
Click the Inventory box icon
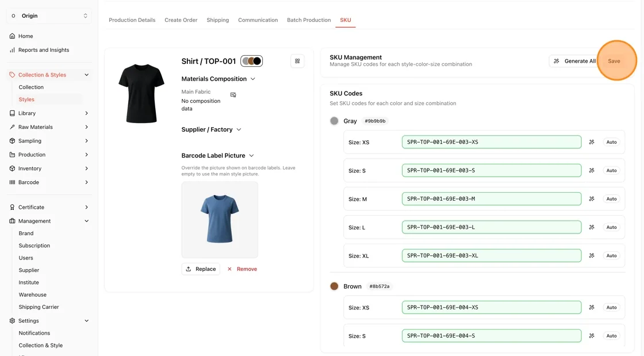point(12,169)
